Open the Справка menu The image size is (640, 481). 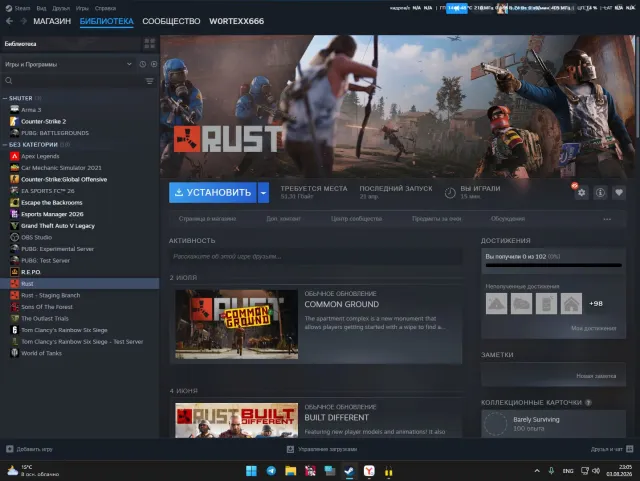(105, 8)
